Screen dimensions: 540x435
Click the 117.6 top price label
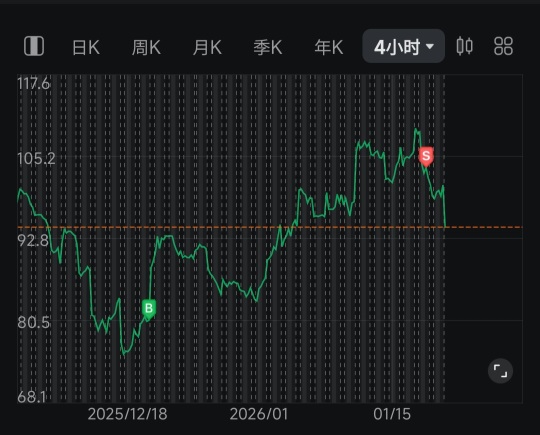click(34, 84)
